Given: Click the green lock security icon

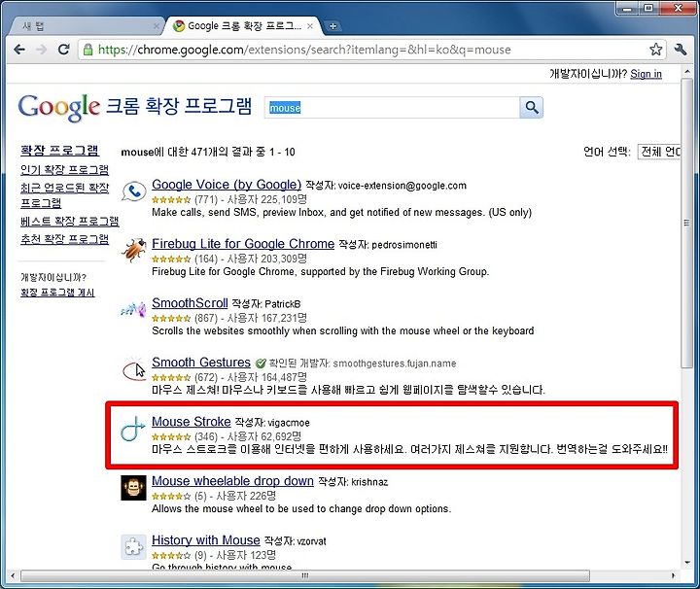Looking at the screenshot, I should 88,50.
